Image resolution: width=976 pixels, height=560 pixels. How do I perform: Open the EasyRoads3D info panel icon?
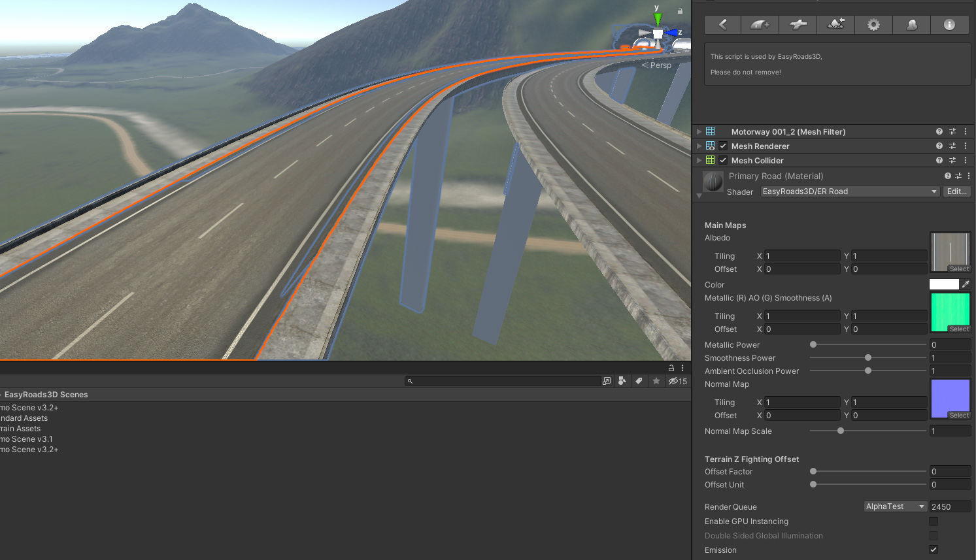(x=949, y=24)
